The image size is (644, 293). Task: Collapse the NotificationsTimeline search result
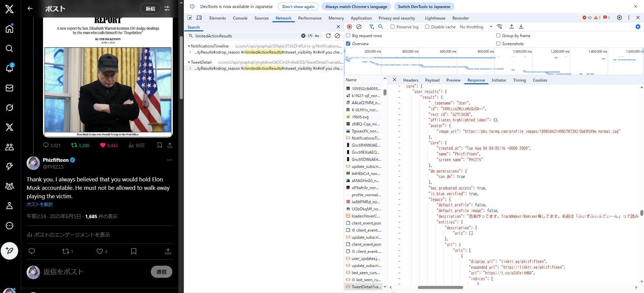[x=189, y=46]
